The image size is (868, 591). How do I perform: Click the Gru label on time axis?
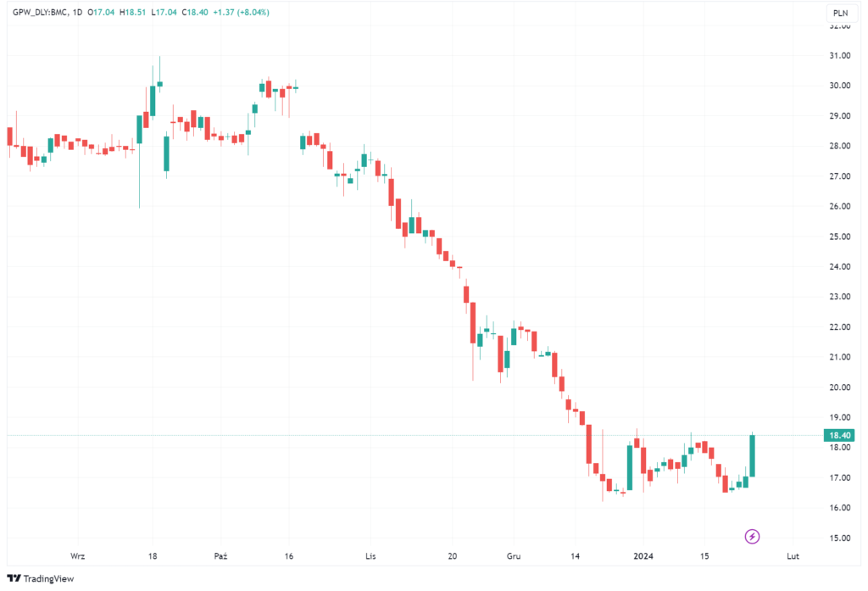coord(513,556)
